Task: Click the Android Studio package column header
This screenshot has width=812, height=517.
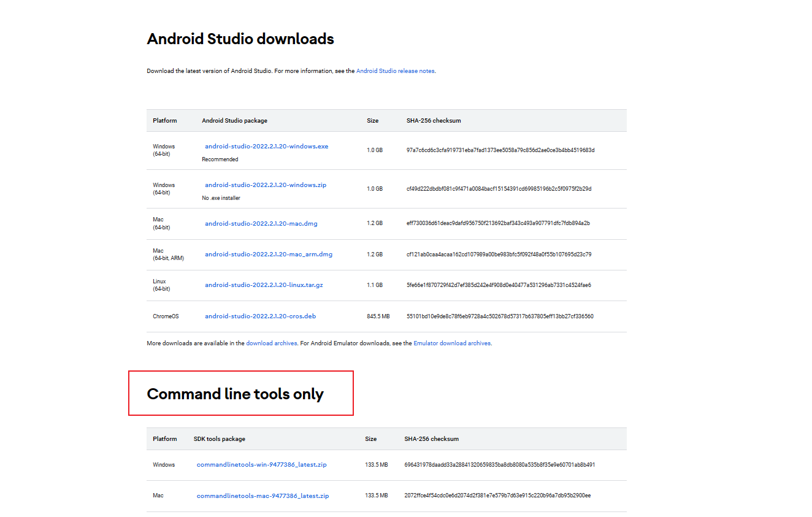Action: pyautogui.click(x=234, y=121)
